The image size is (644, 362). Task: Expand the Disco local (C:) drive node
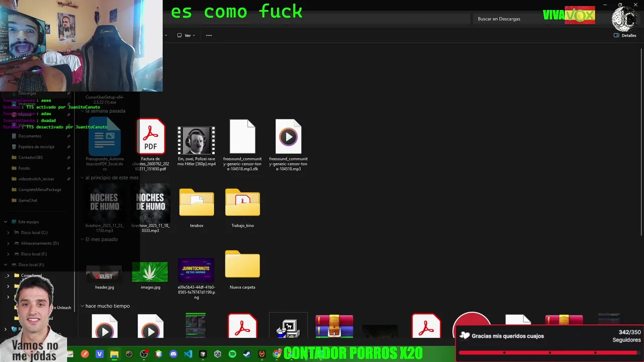tap(8, 233)
